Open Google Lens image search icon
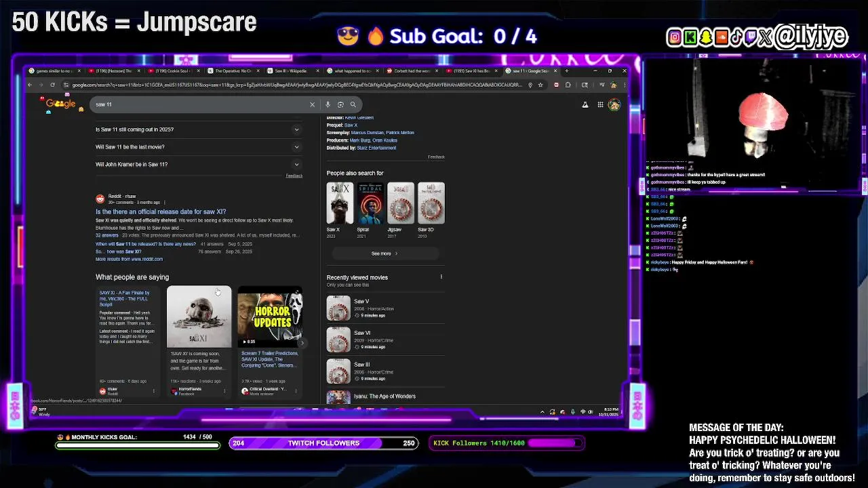 pyautogui.click(x=340, y=104)
